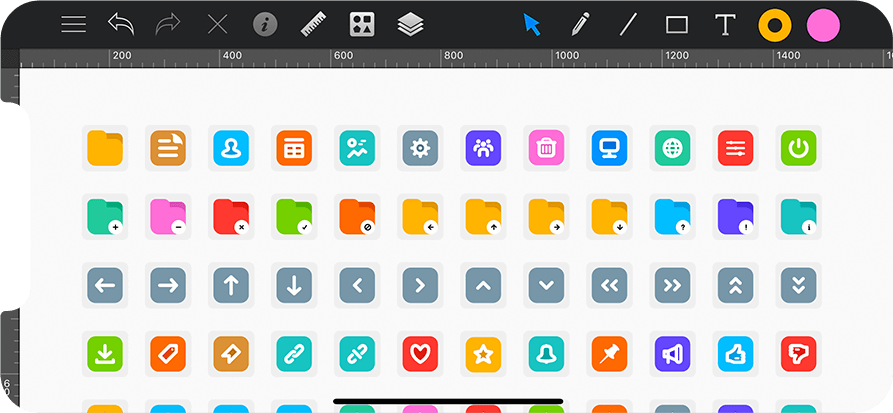Select the blue computer monitor icon
This screenshot has height=413, width=893.
coord(609,148)
